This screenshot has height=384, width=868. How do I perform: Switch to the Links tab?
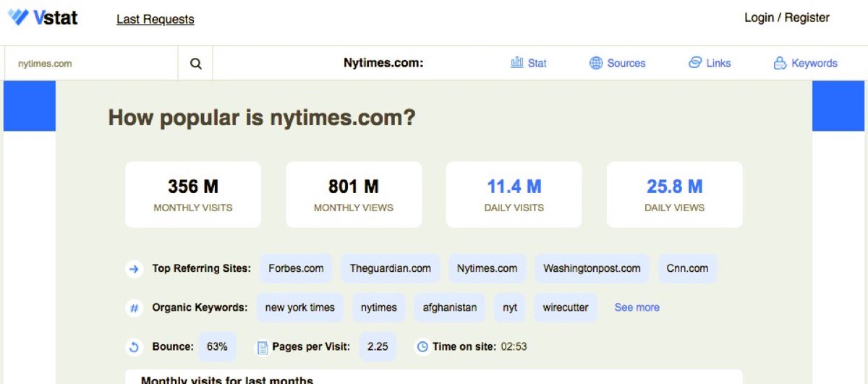click(x=710, y=63)
